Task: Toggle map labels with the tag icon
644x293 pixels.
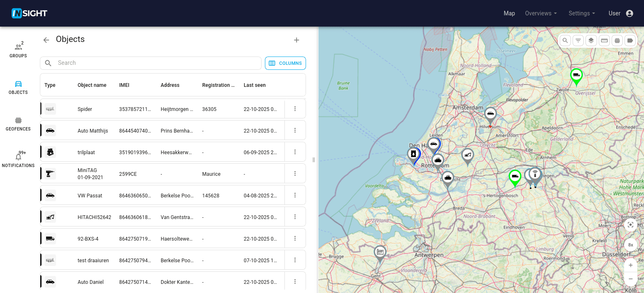Action: (x=630, y=40)
